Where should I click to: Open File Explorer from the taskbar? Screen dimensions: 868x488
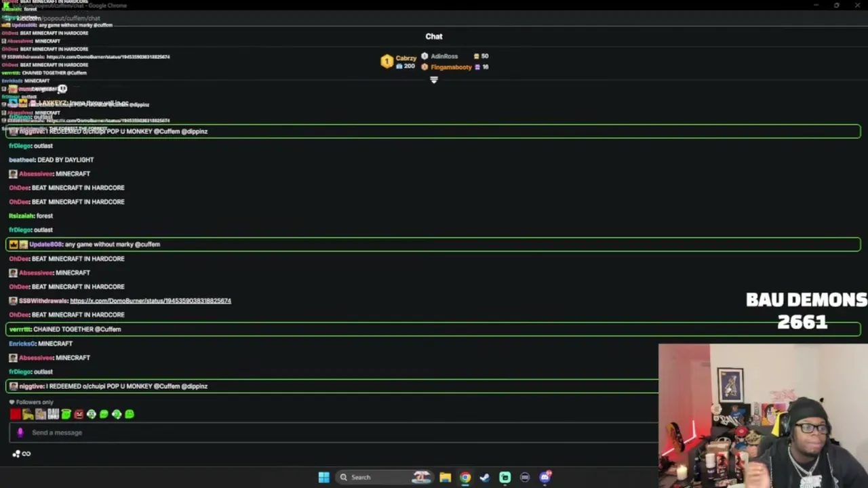click(x=445, y=477)
